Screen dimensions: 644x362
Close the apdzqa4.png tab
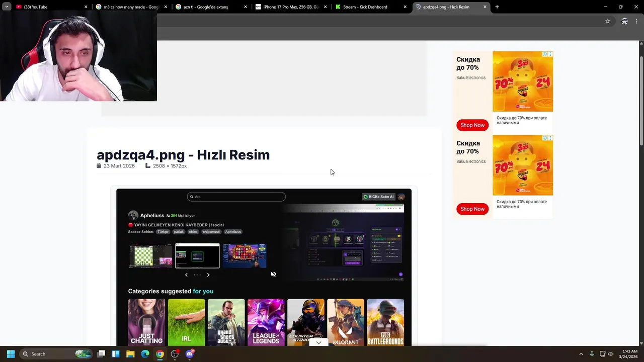pos(485,7)
